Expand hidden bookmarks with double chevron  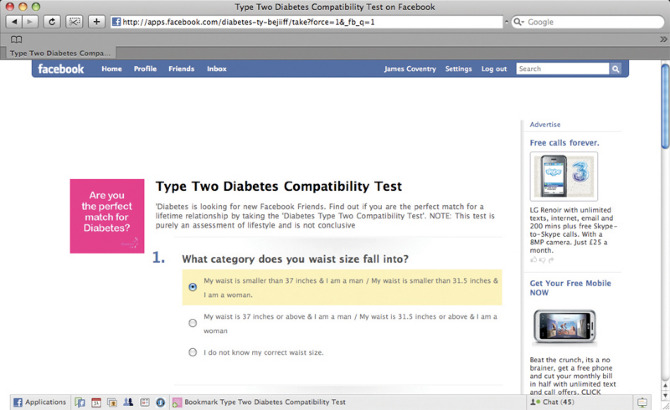tap(663, 39)
